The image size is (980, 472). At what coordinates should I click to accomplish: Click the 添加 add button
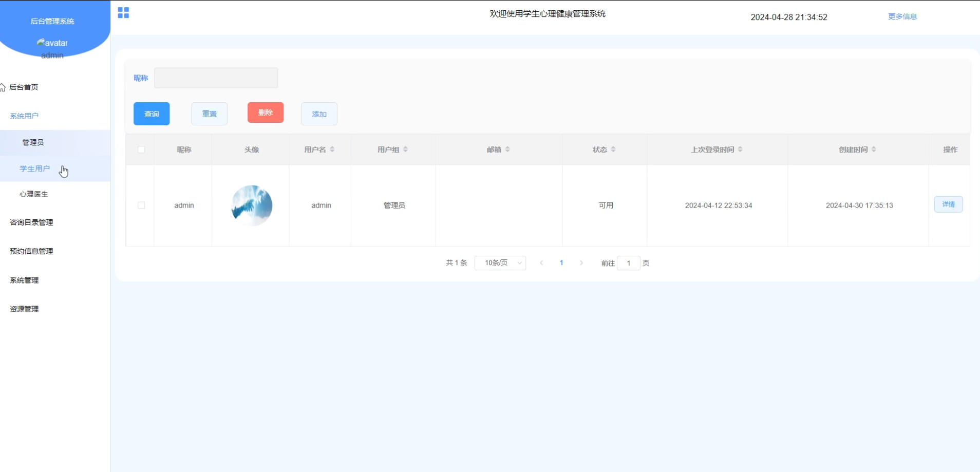tap(319, 114)
